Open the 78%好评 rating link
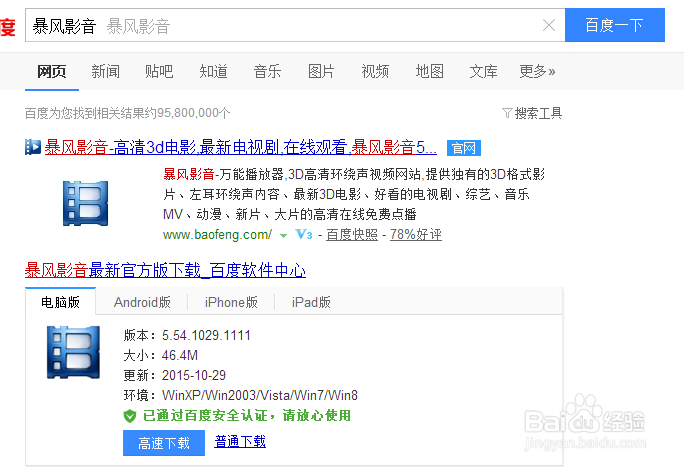Viewport: 684px width, 467px height. click(x=416, y=235)
